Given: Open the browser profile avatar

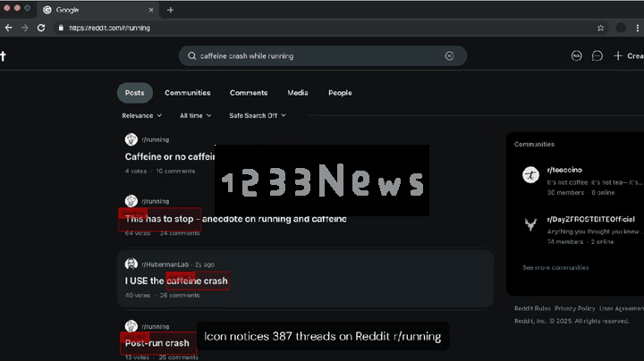Looking at the screenshot, I should click(621, 28).
